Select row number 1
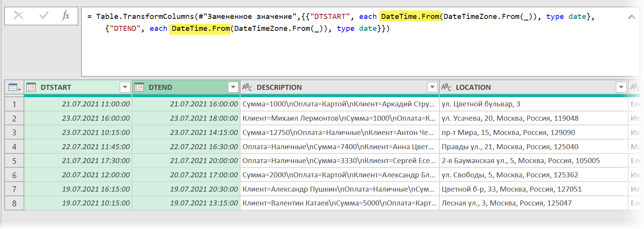Screen dimensions: 644x229 point(14,104)
